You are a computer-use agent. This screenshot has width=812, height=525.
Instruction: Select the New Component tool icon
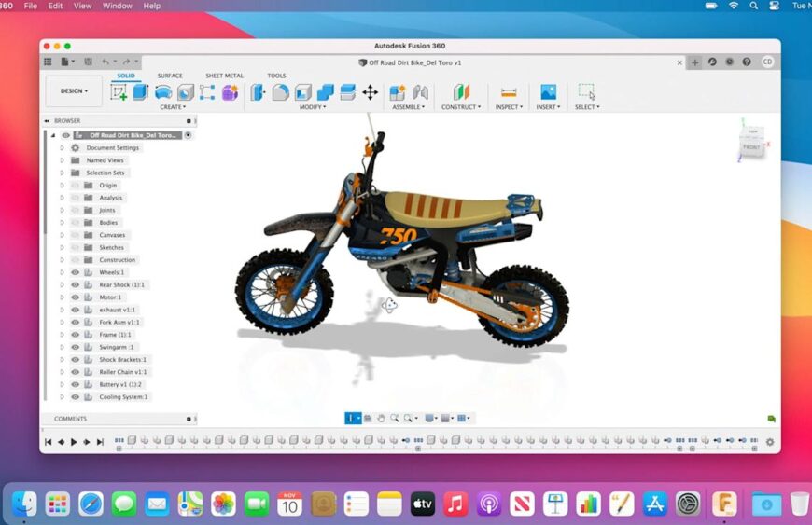[398, 92]
